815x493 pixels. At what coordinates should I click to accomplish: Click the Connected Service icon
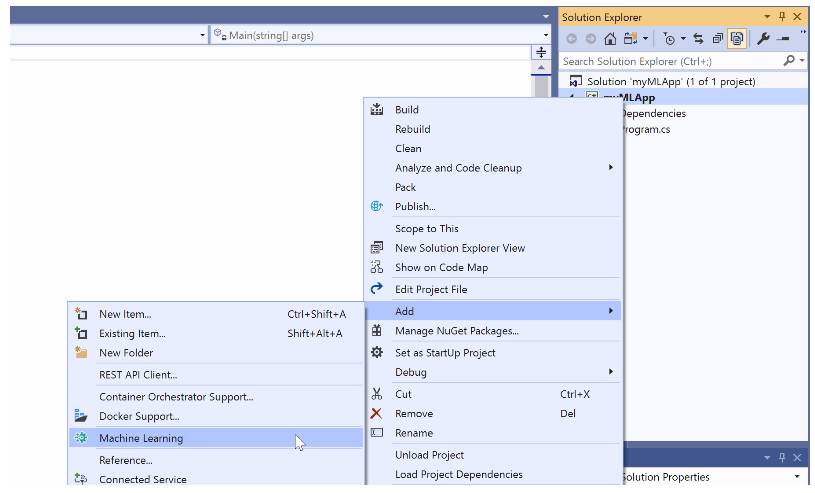[81, 478]
